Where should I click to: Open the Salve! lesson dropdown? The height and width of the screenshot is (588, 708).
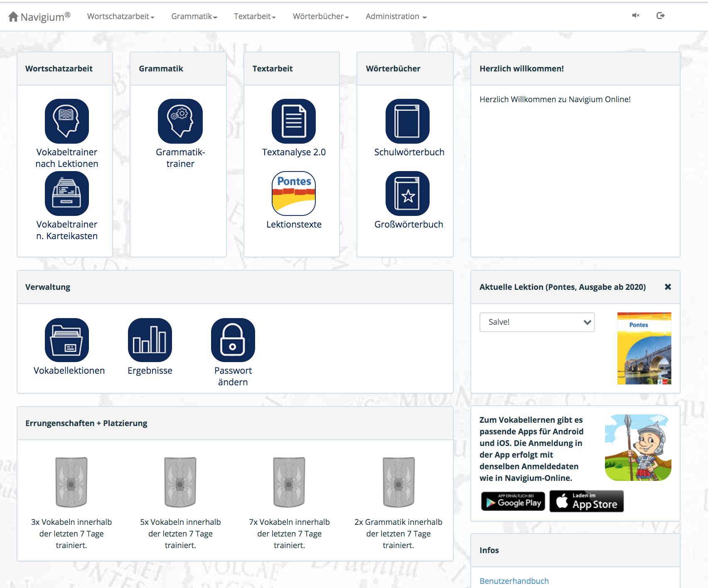tap(537, 322)
